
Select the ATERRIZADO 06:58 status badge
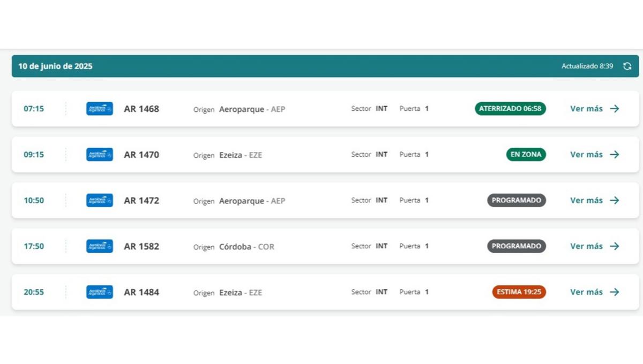tap(510, 109)
